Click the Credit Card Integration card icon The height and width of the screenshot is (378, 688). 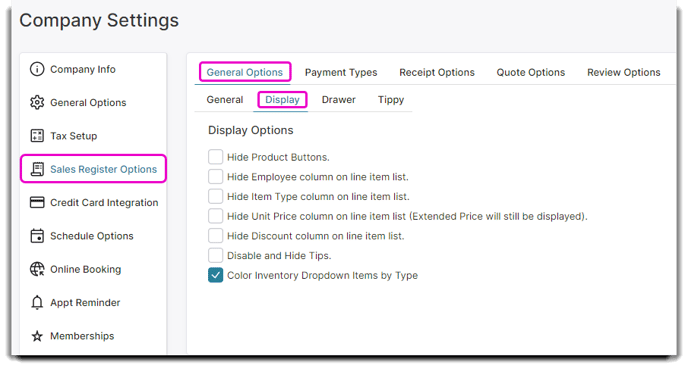(x=37, y=202)
